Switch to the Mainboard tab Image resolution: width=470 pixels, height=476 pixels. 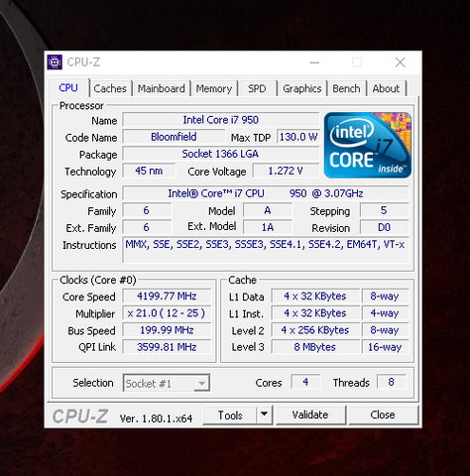tap(162, 88)
